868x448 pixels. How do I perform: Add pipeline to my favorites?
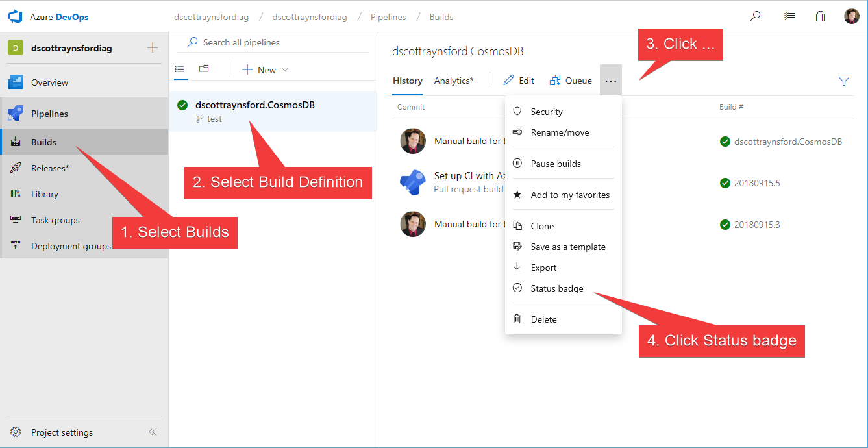coord(569,195)
